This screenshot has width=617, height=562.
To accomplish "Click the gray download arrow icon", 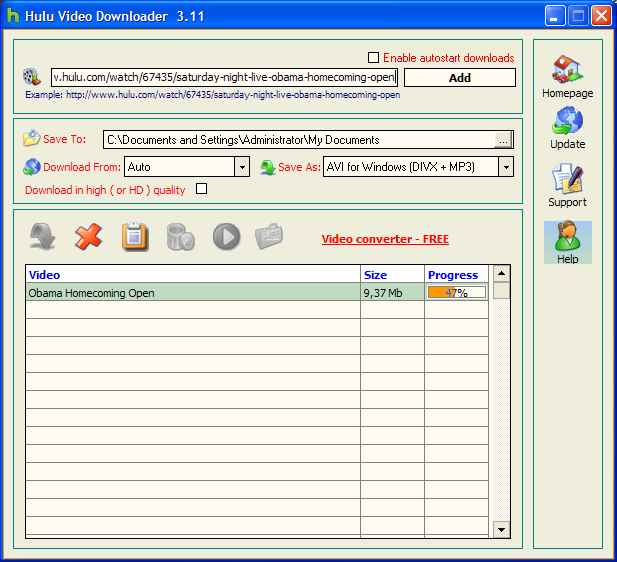I will [x=42, y=237].
